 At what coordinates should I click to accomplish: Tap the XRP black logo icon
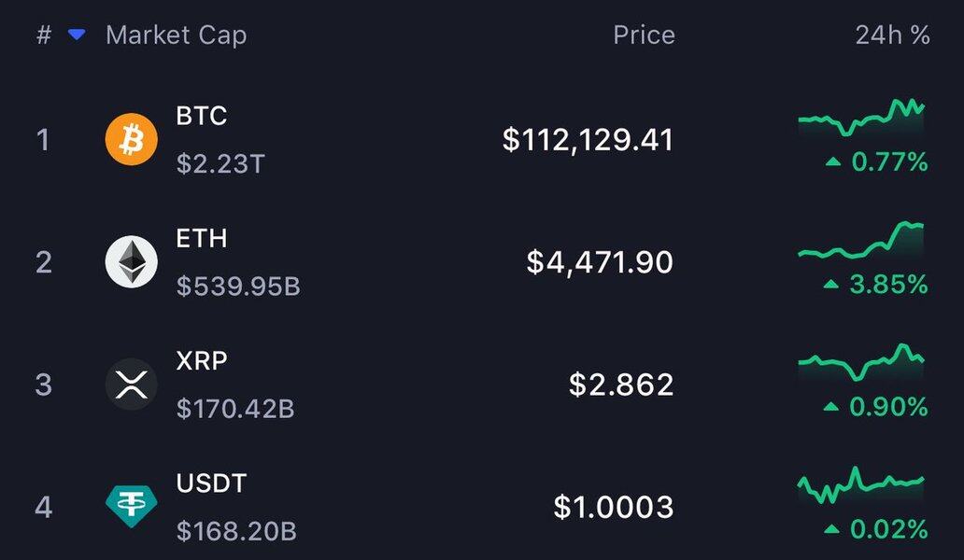[131, 385]
